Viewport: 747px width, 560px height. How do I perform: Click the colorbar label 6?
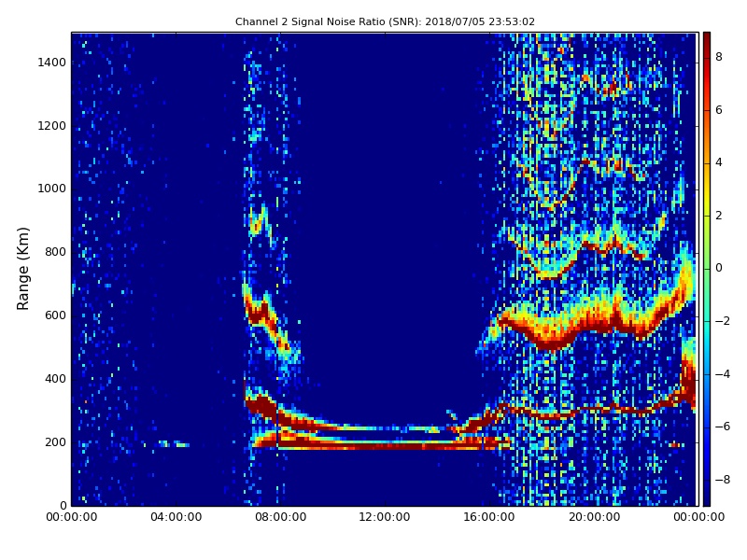719,110
